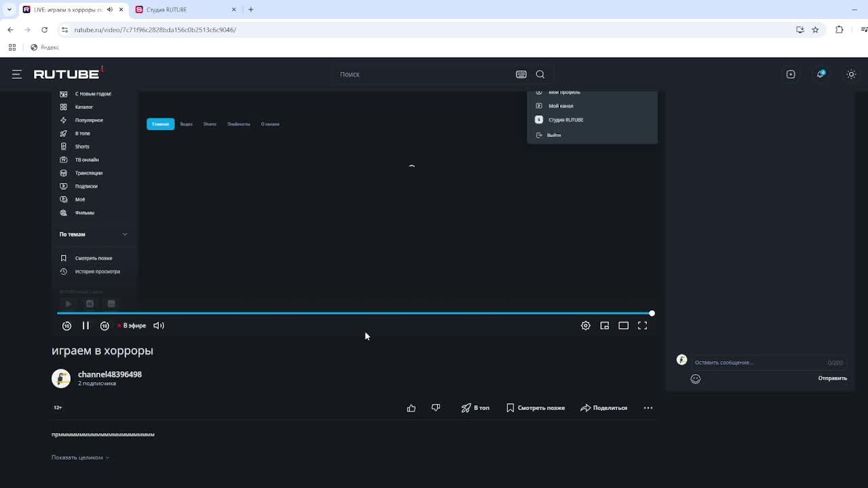The height and width of the screenshot is (488, 868).
Task: Open the notifications bell
Action: click(x=821, y=74)
